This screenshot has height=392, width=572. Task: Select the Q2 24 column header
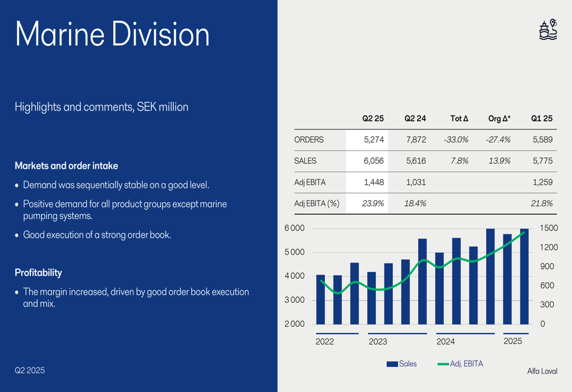[415, 118]
